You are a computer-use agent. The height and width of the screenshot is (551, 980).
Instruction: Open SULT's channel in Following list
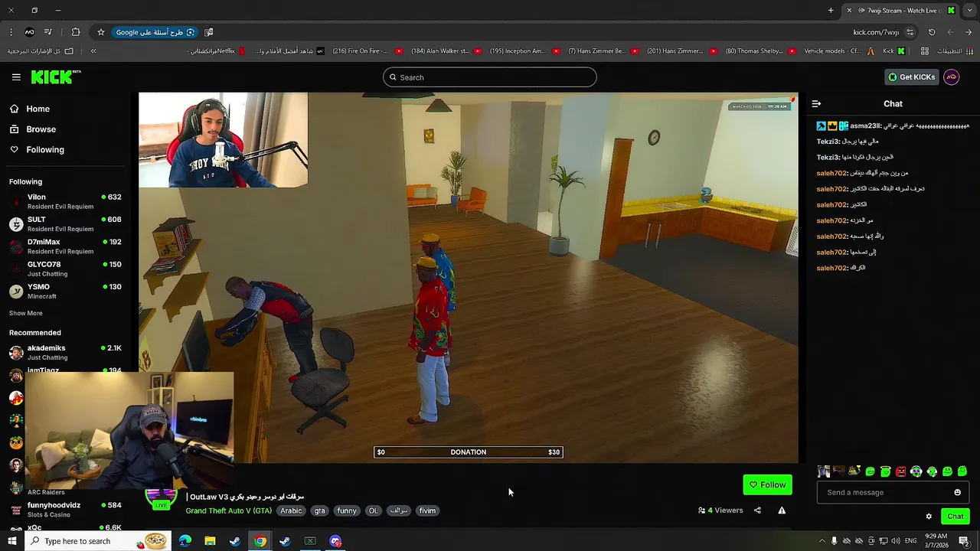[x=65, y=223]
